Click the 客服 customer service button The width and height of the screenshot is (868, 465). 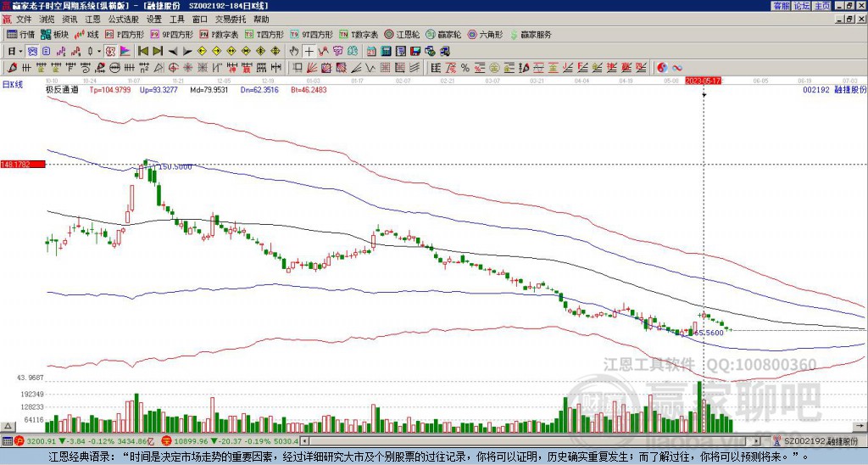781,6
